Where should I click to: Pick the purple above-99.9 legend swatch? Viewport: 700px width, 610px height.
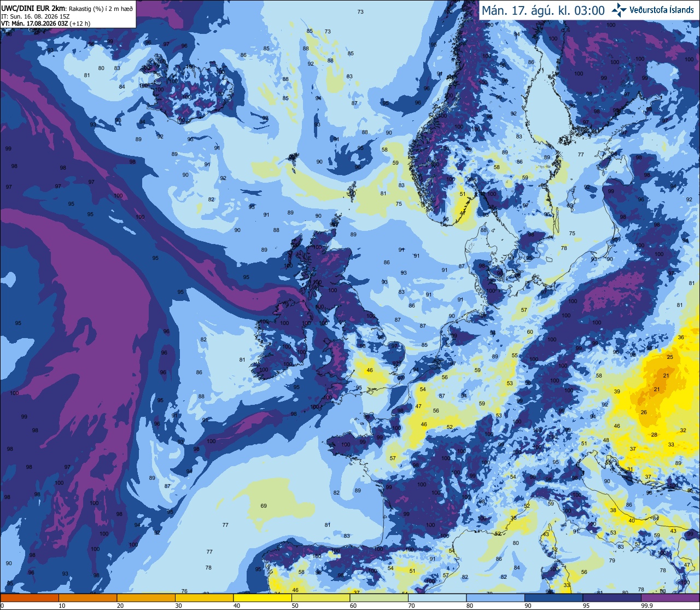pos(670,597)
